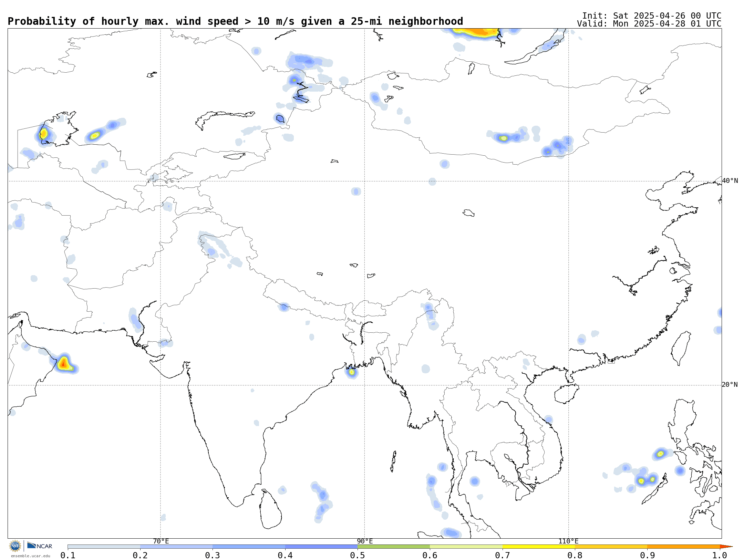Click the 0.4 colorbar tick label

[285, 556]
